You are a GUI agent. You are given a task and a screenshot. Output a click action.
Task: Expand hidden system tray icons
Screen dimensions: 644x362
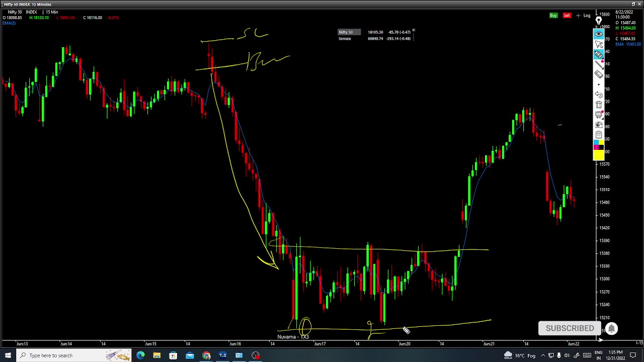[x=543, y=355]
